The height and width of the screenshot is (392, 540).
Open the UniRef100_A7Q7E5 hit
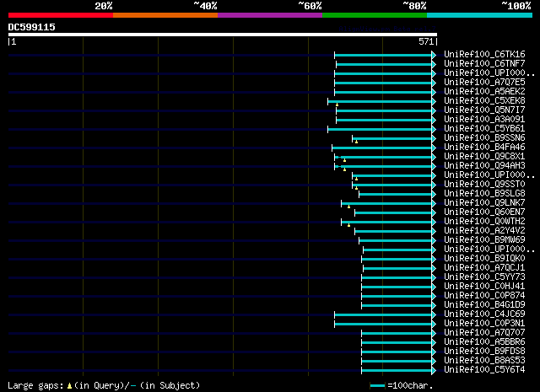(x=484, y=83)
